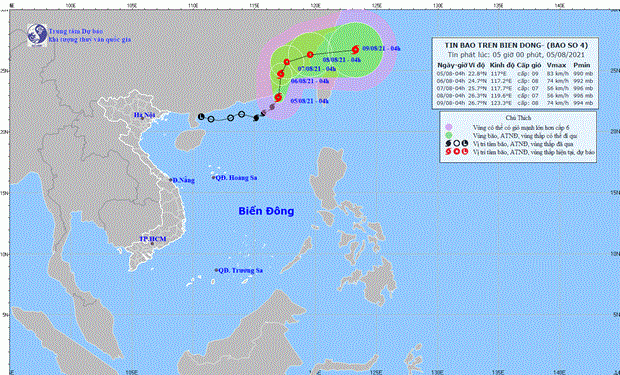620x375 pixels.
Task: Select the 09/08-04h row in the forecast table
Action: pyautogui.click(x=515, y=103)
